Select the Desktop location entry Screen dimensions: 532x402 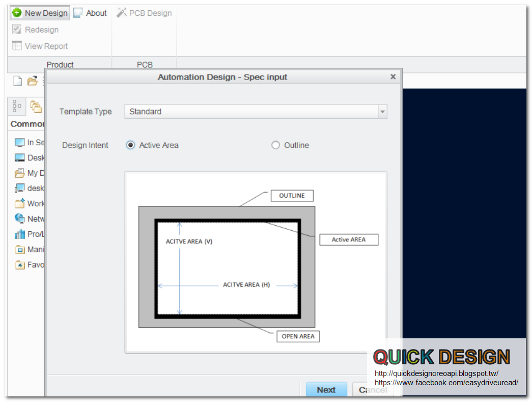19,157
